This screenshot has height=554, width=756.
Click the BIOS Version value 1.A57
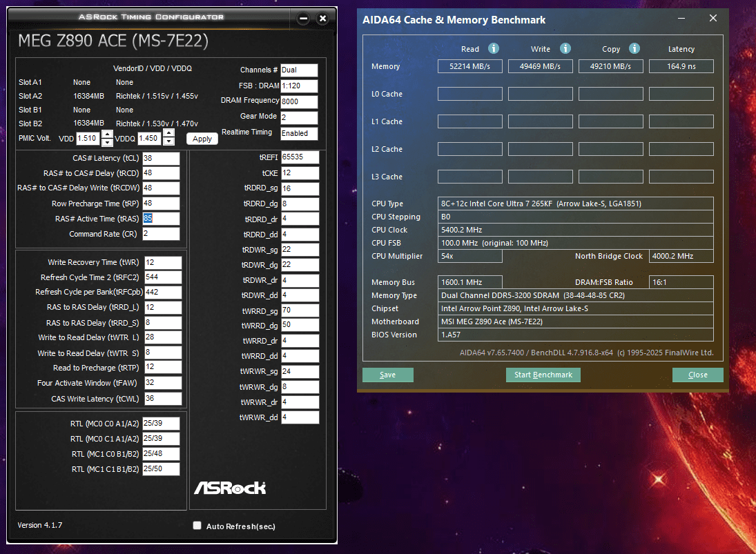tap(575, 335)
